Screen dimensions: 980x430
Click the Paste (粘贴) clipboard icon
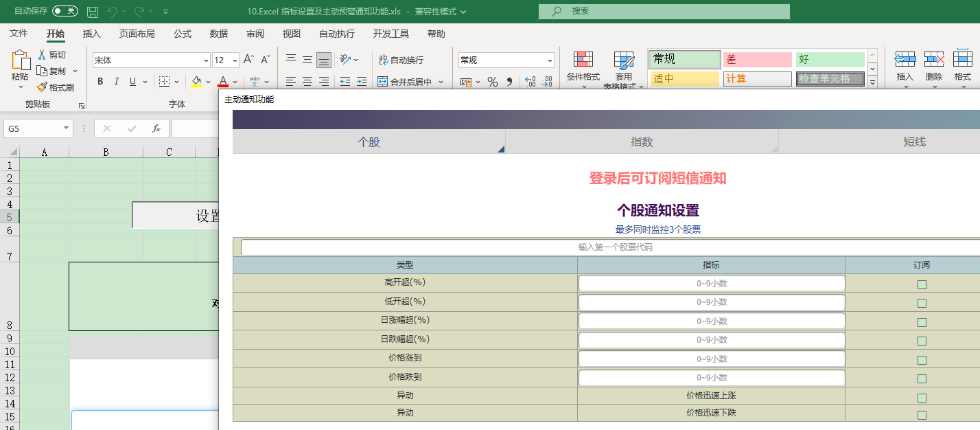coord(21,60)
